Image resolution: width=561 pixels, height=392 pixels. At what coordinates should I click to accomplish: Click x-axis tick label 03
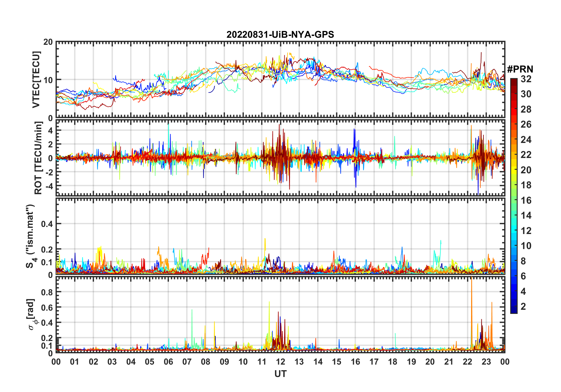pos(112,362)
